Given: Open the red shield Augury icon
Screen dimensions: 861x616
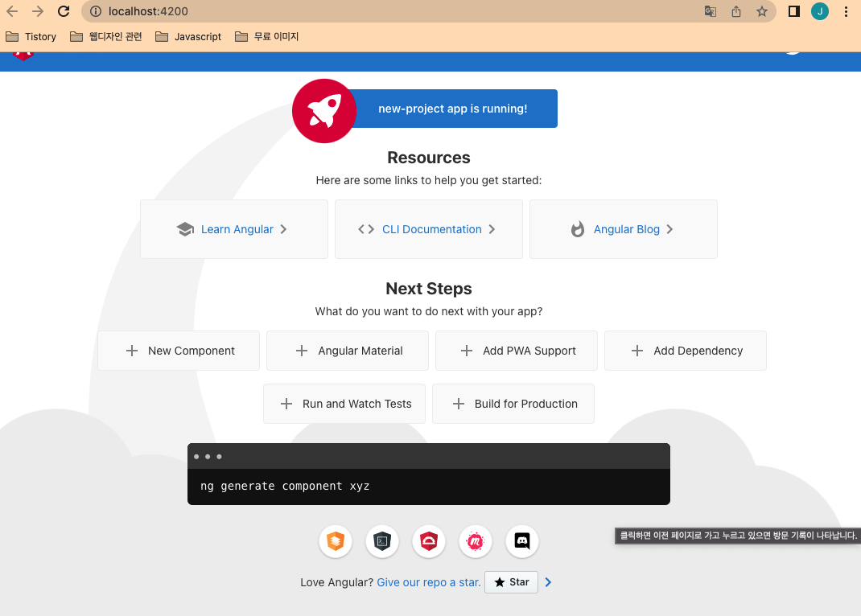Looking at the screenshot, I should coord(429,541).
